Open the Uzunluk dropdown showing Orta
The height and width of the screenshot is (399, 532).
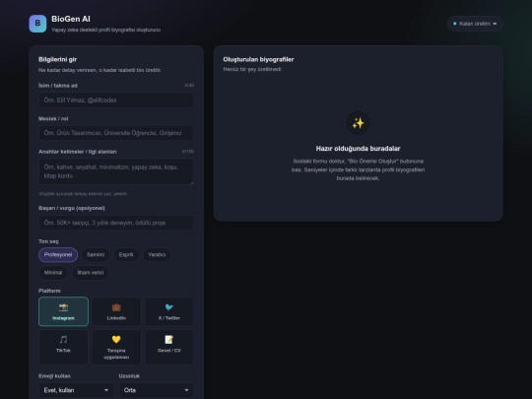tap(156, 390)
